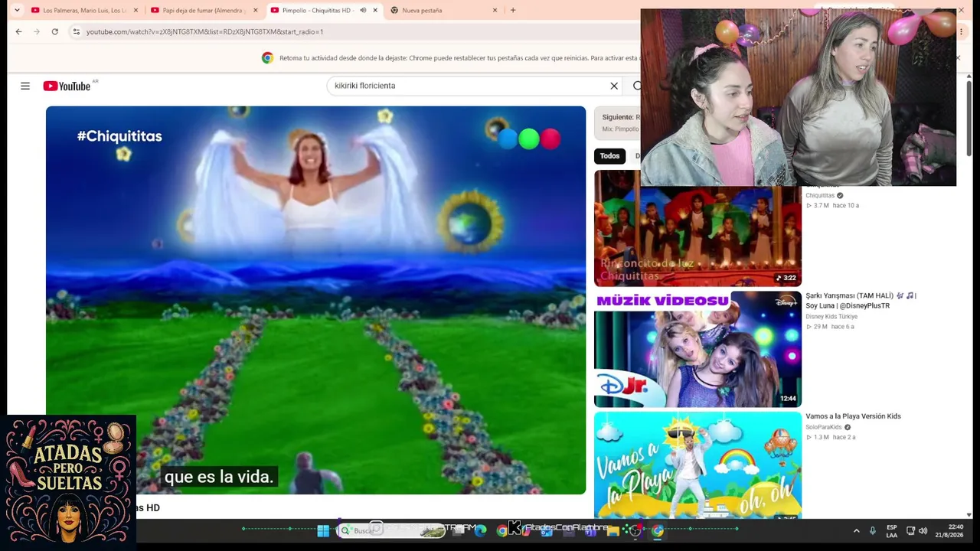Open the site information icon in address bar
Viewport: 980px width, 551px height.
click(76, 31)
